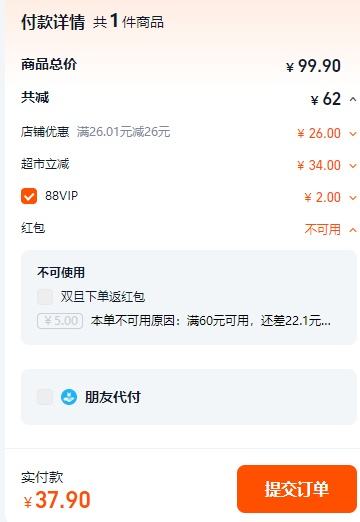Collapse the 共减 ¥62 discount breakdown
This screenshot has width=360, height=522.
pyautogui.click(x=353, y=99)
